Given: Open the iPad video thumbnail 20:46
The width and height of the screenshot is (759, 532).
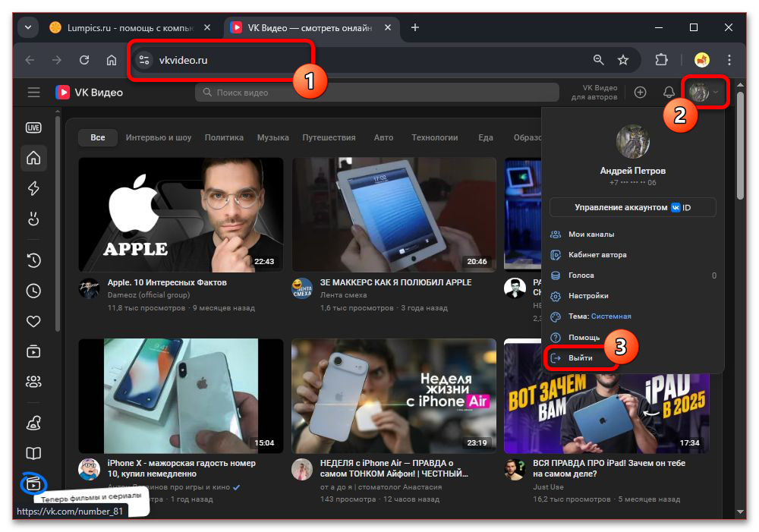Looking at the screenshot, I should click(x=394, y=215).
